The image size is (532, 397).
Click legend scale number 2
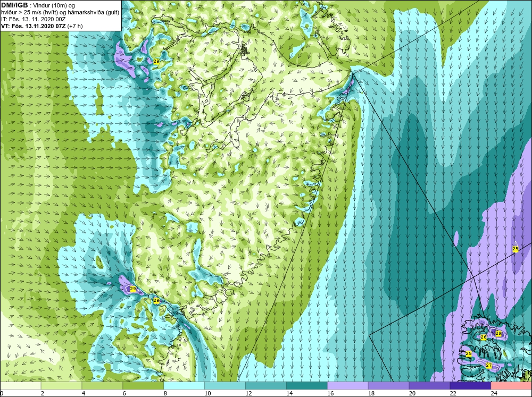(x=43, y=393)
